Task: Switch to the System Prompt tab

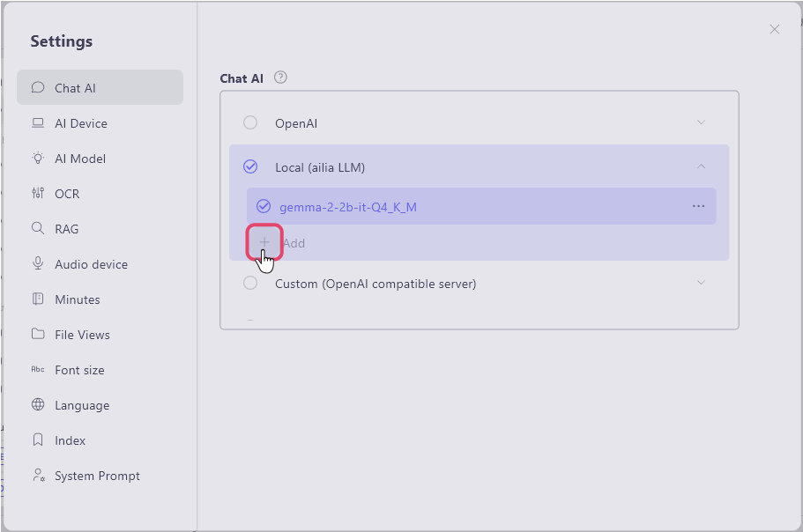Action: click(x=97, y=476)
